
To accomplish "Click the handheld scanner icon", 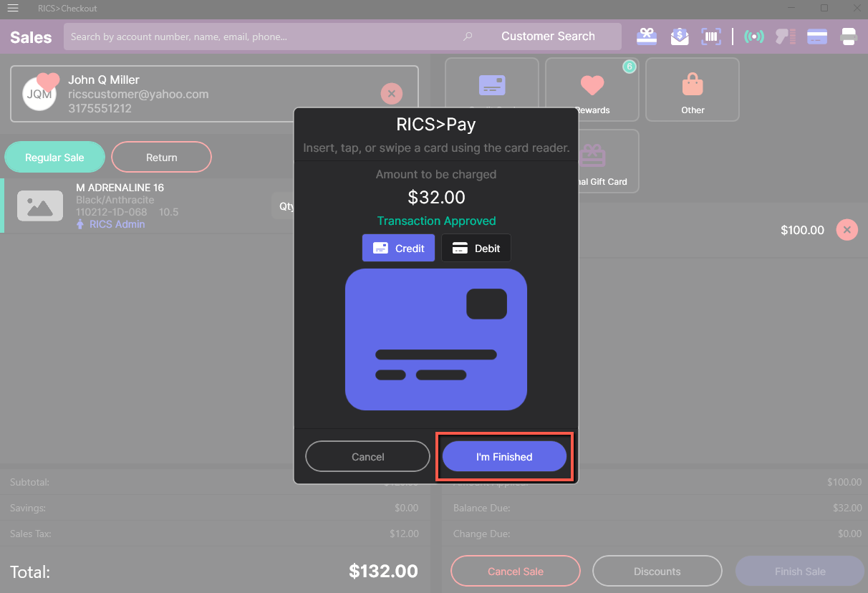I will [x=786, y=37].
